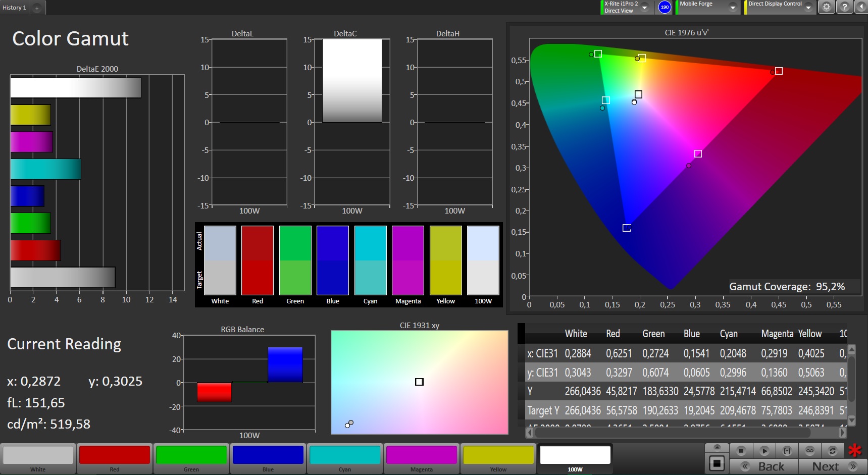Click the stop measurement icon
The image size is (868, 475).
(x=741, y=450)
